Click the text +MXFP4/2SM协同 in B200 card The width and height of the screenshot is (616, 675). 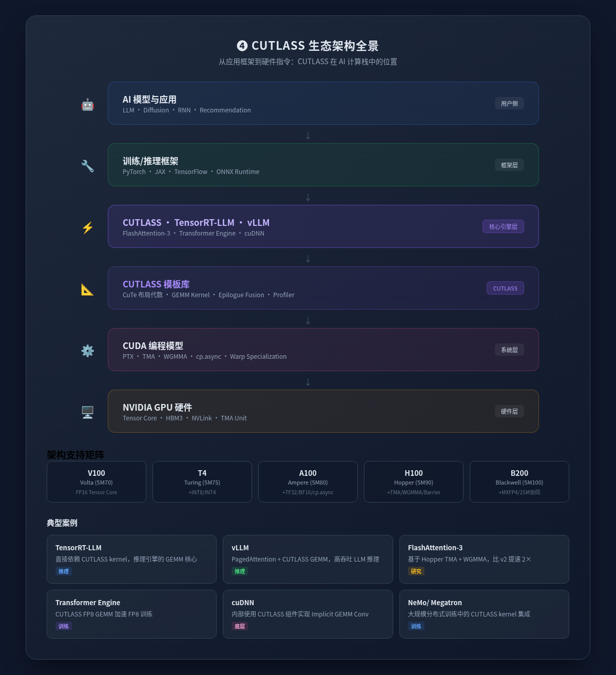(519, 493)
